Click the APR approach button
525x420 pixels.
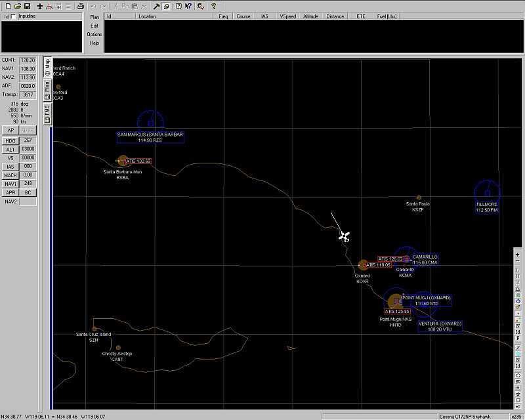10,193
